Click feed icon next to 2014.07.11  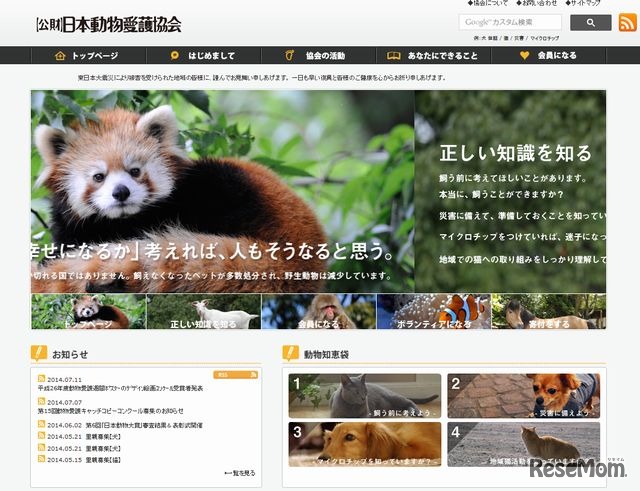pyautogui.click(x=41, y=378)
